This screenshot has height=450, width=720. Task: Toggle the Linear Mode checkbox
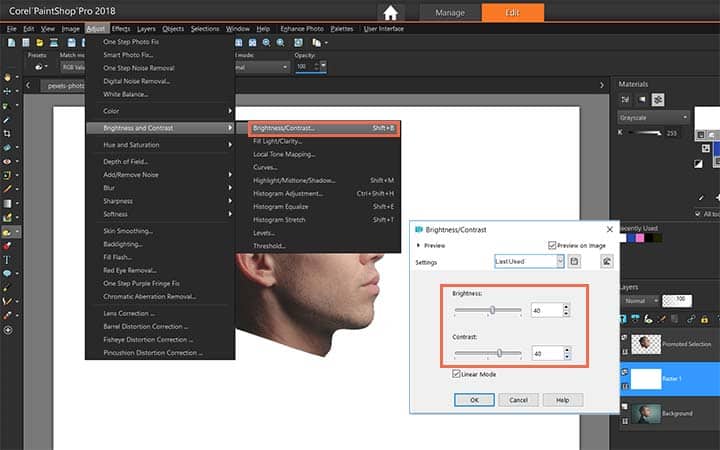[456, 374]
